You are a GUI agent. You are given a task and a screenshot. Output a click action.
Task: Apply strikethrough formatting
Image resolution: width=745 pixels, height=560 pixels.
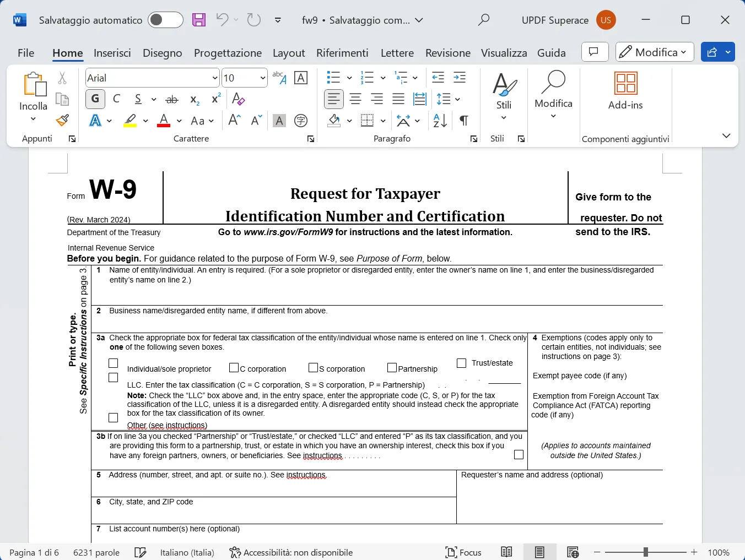click(x=172, y=100)
